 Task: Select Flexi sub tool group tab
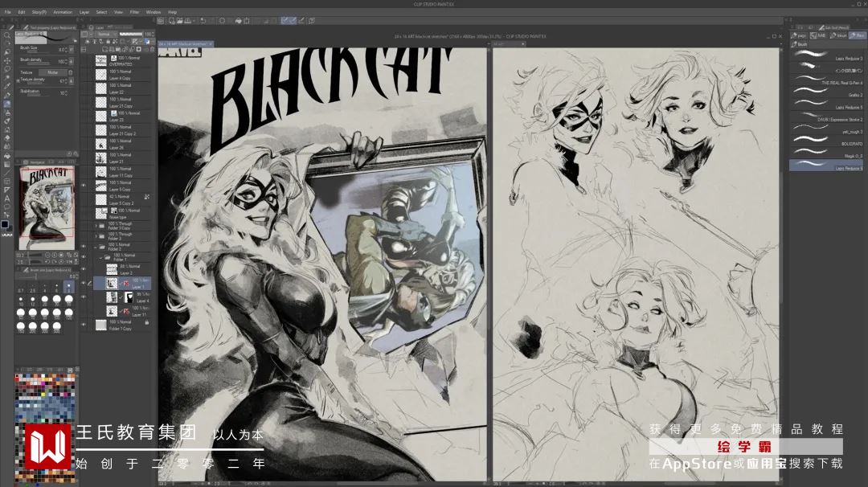858,35
